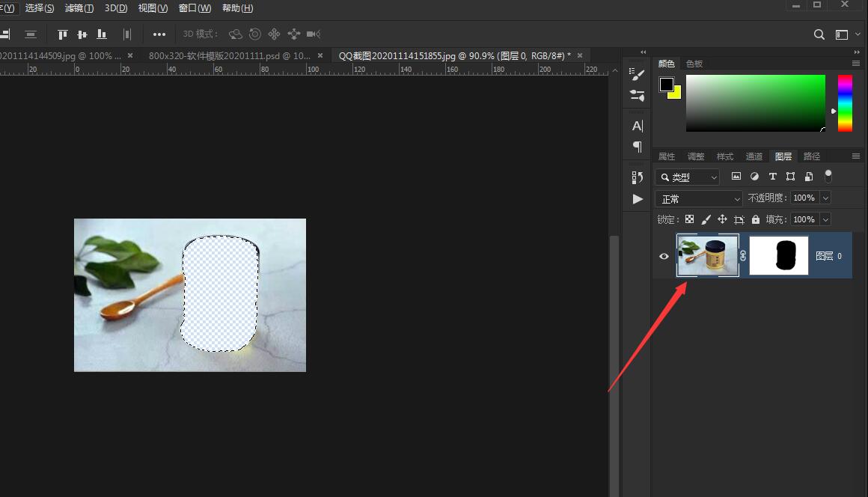Hide 图层 0 using the eye icon
868x497 pixels.
[664, 256]
